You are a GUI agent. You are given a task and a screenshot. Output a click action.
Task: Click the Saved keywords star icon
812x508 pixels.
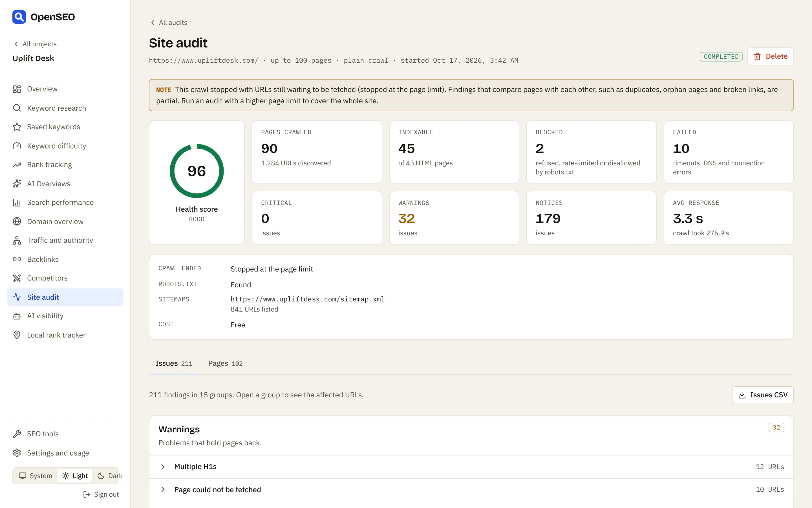coord(17,127)
